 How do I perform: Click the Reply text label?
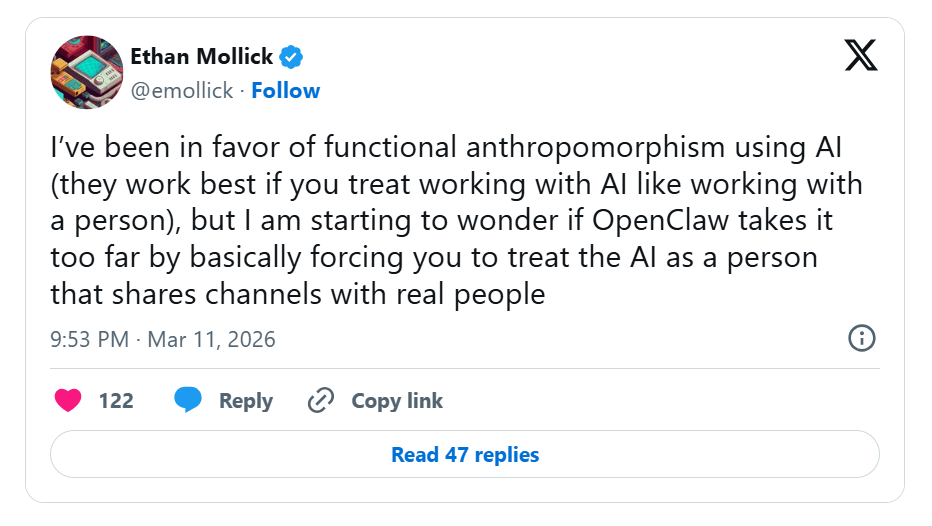coord(246,401)
